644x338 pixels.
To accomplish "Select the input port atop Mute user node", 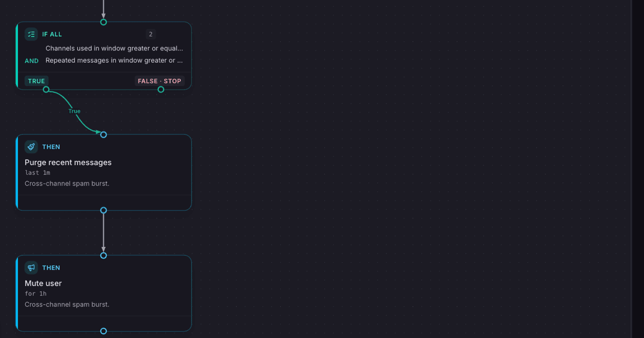I will click(x=104, y=255).
